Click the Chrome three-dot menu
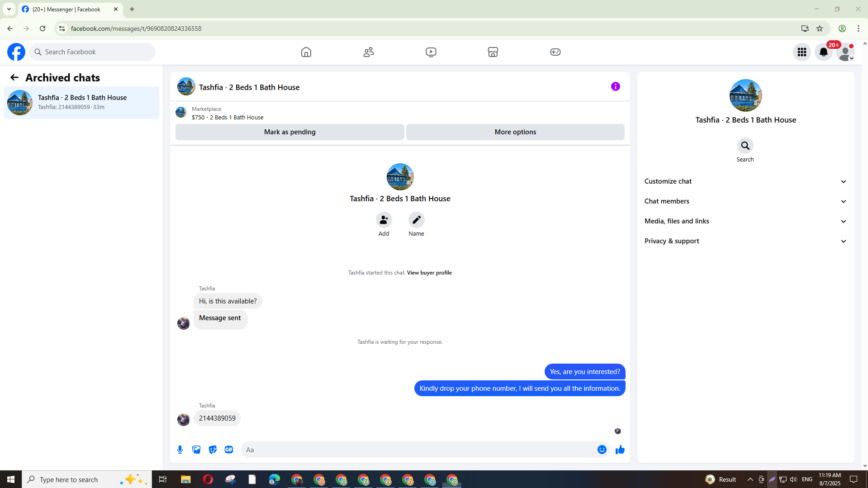Image resolution: width=868 pixels, height=488 pixels. pos(859,28)
